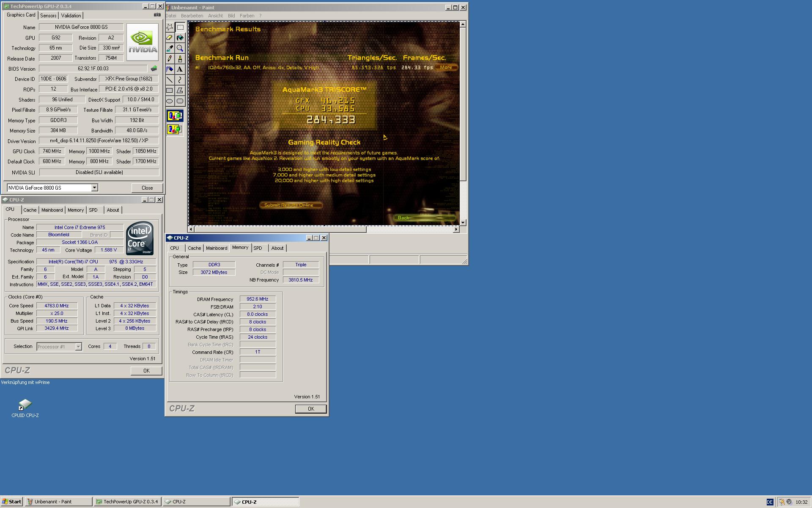Open the Bearbeiten menu in Paint

(192, 16)
